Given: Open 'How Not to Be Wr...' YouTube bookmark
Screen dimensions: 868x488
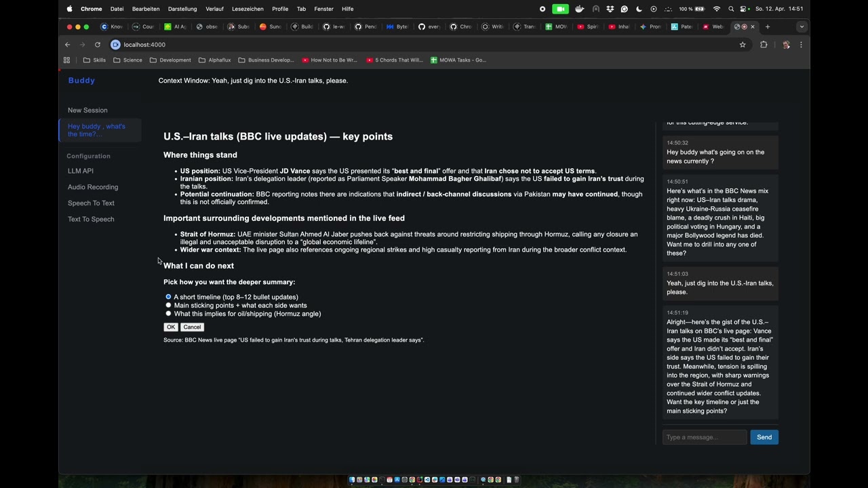Looking at the screenshot, I should pos(329,60).
